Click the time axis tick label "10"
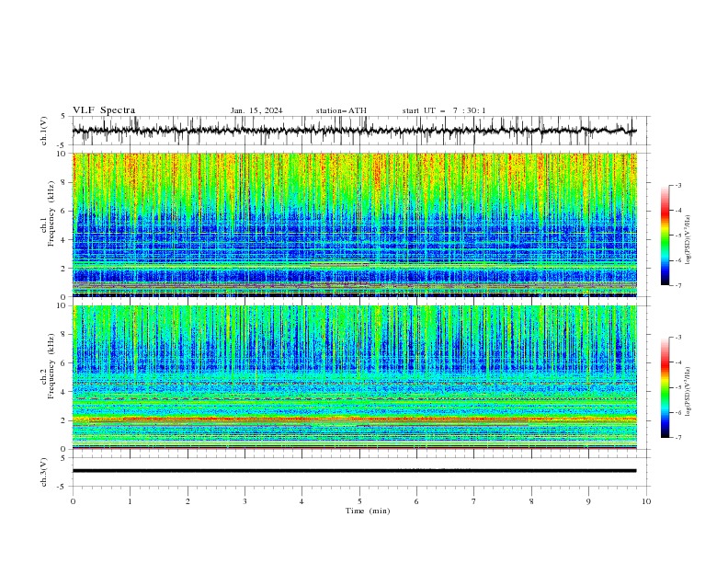 click(646, 501)
